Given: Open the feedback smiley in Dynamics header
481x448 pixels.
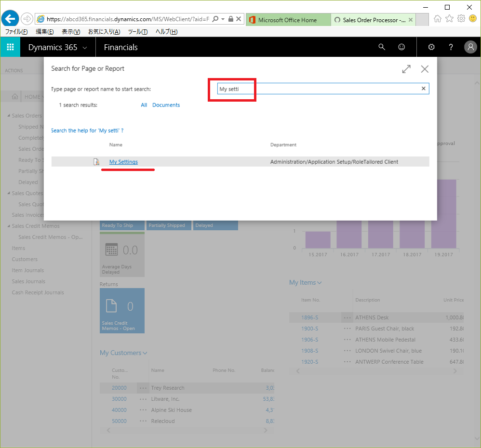Looking at the screenshot, I should (x=401, y=47).
